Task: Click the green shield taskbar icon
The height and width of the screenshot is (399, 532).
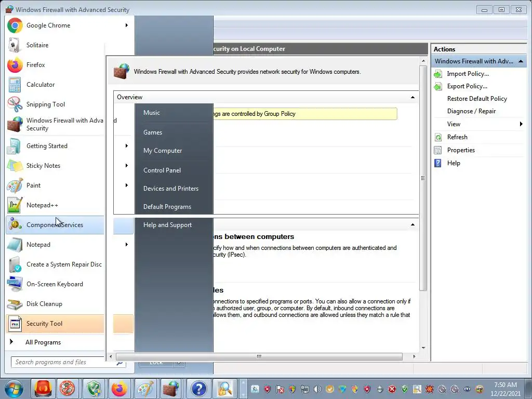Action: pyautogui.click(x=94, y=389)
